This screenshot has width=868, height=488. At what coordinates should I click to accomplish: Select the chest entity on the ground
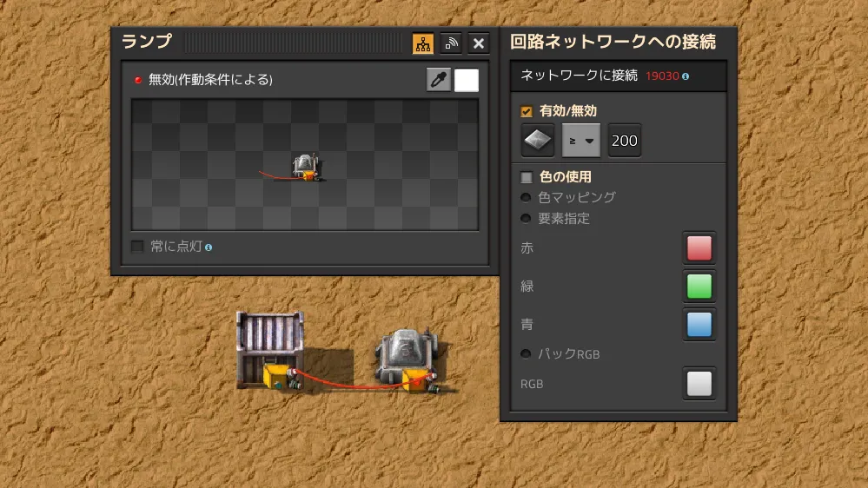[270, 351]
